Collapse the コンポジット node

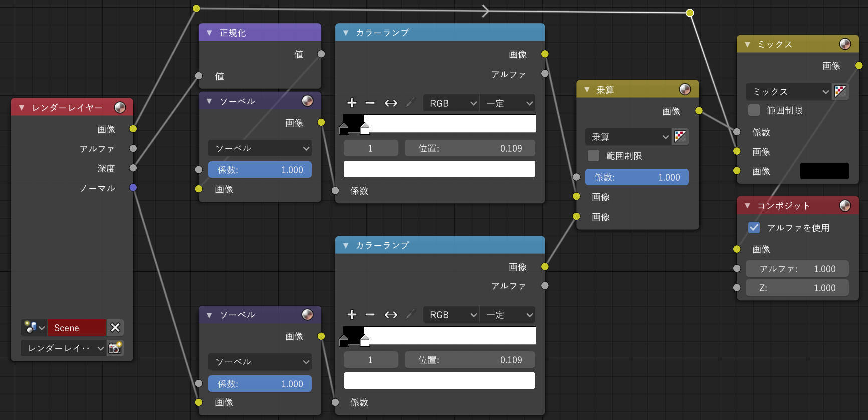pyautogui.click(x=747, y=206)
